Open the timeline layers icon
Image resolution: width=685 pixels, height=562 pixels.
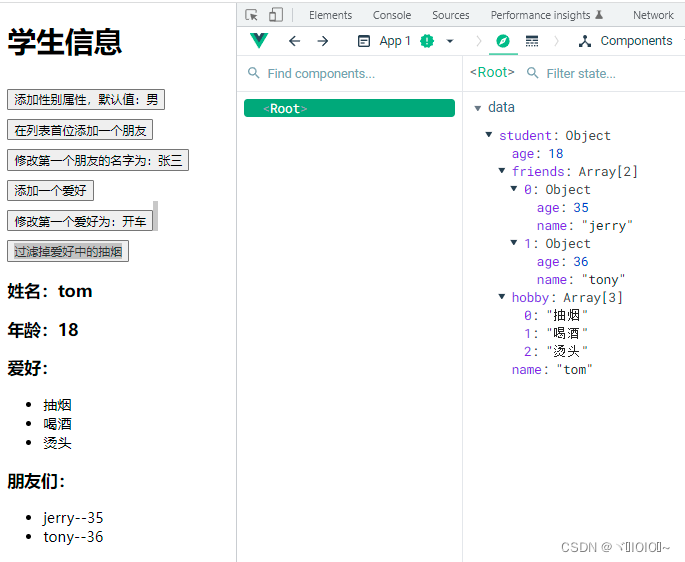[x=532, y=41]
